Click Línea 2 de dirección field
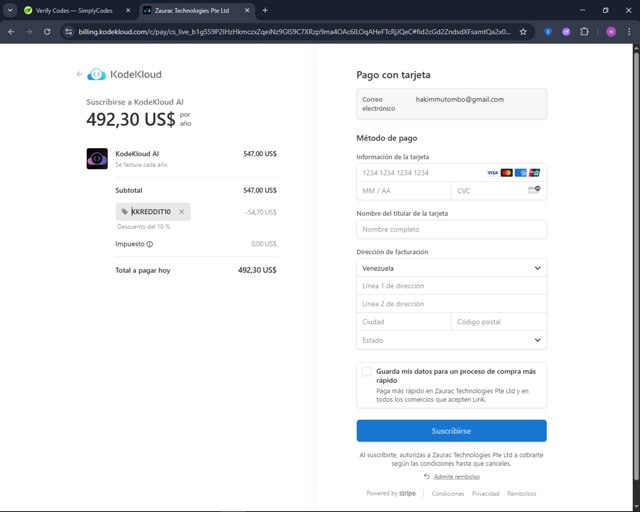 click(x=451, y=304)
